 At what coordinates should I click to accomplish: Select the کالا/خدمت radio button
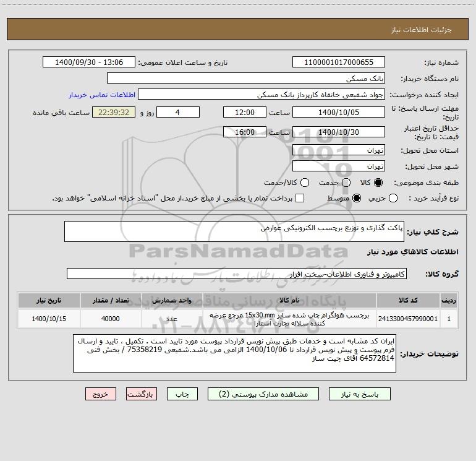(305, 183)
